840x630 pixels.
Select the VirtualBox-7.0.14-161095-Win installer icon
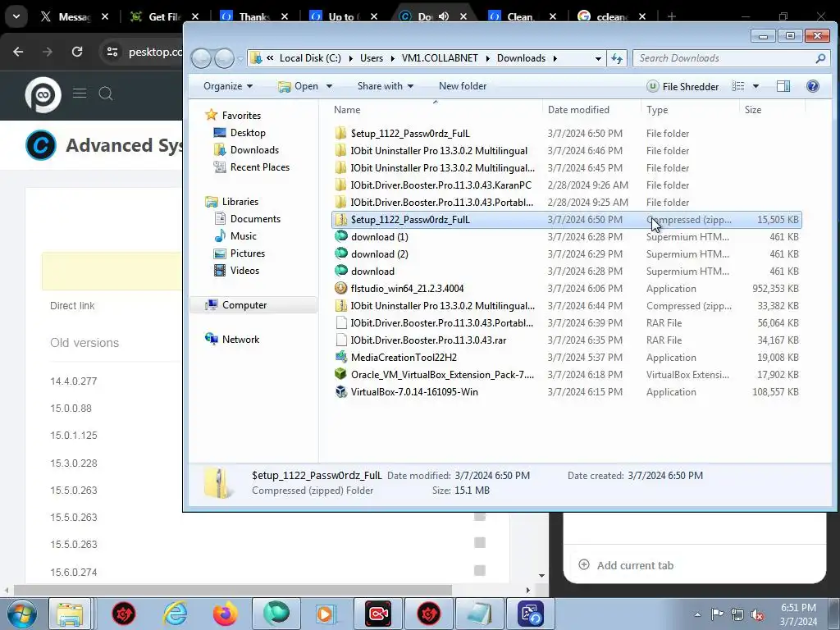pos(340,391)
